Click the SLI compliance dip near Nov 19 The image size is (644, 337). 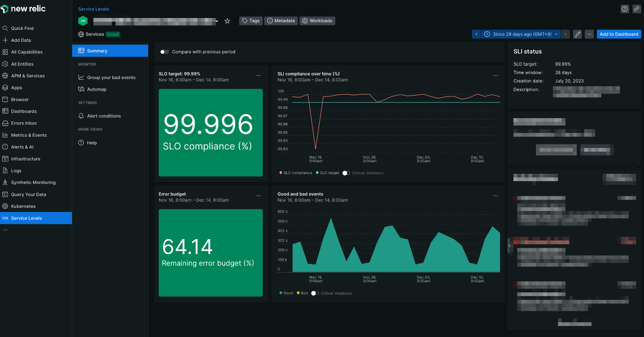pos(316,148)
